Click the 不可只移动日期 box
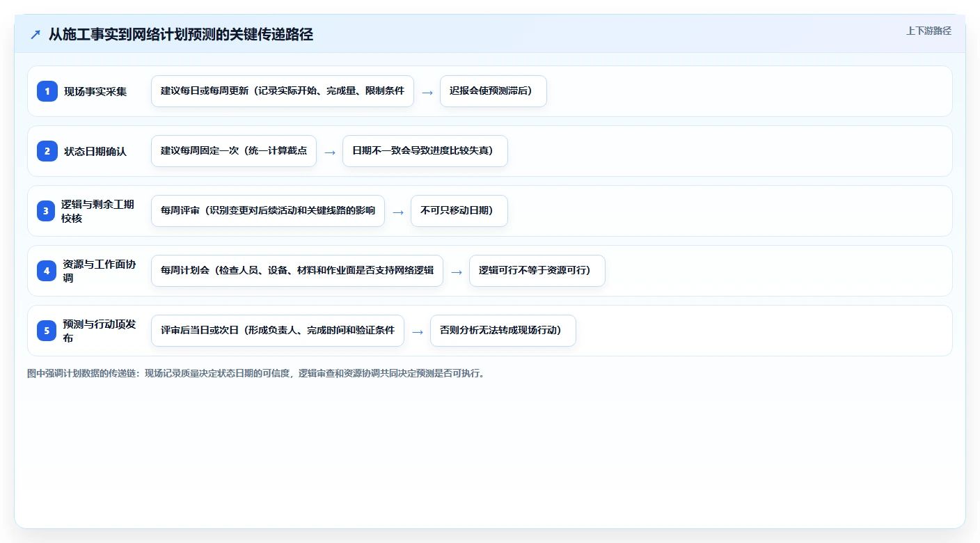The image size is (980, 543). click(x=459, y=211)
